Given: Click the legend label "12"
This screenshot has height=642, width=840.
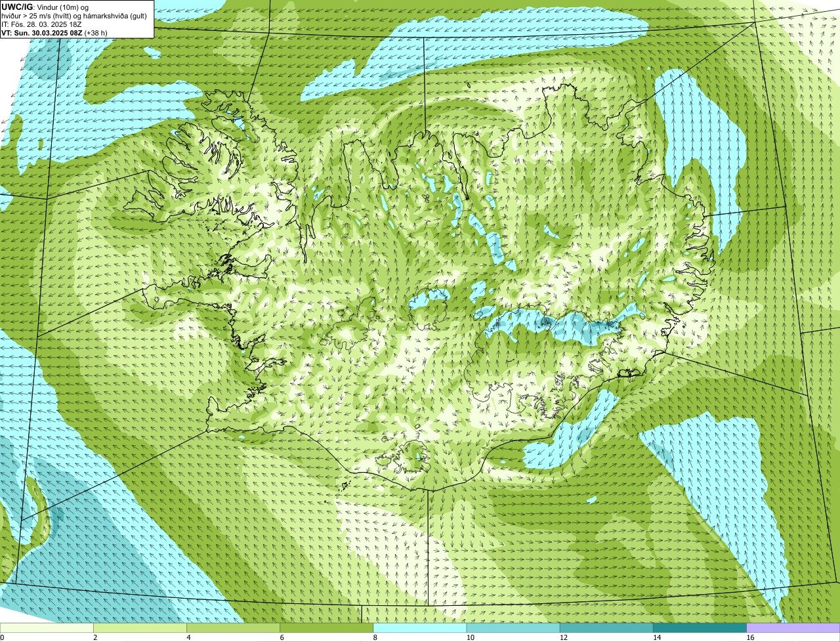Looking at the screenshot, I should [563, 637].
